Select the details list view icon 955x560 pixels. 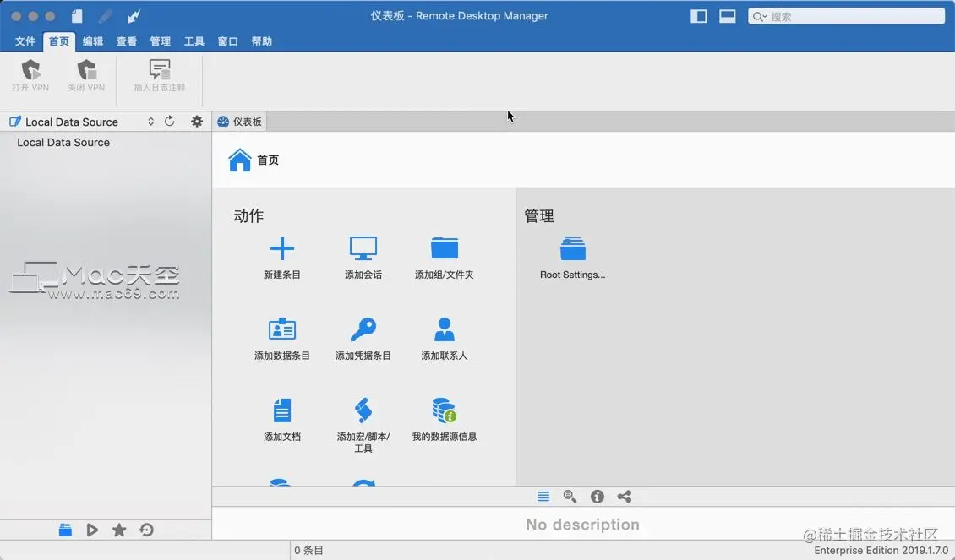(x=543, y=497)
